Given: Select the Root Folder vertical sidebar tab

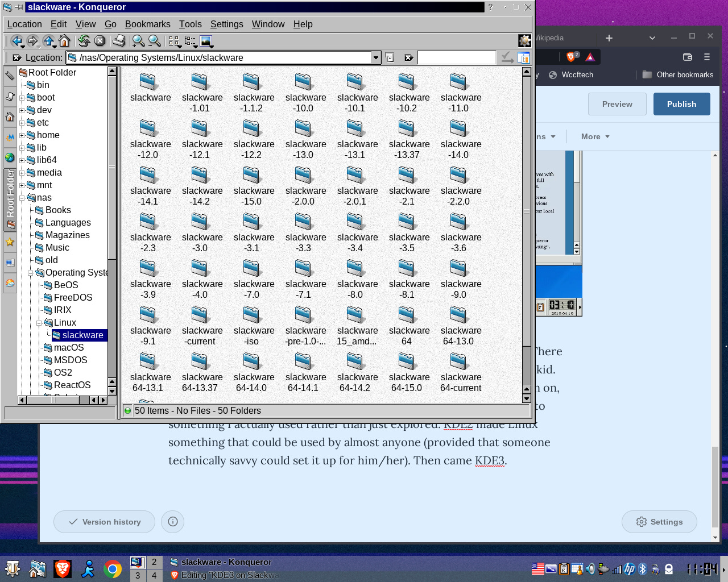Looking at the screenshot, I should click(x=10, y=199).
